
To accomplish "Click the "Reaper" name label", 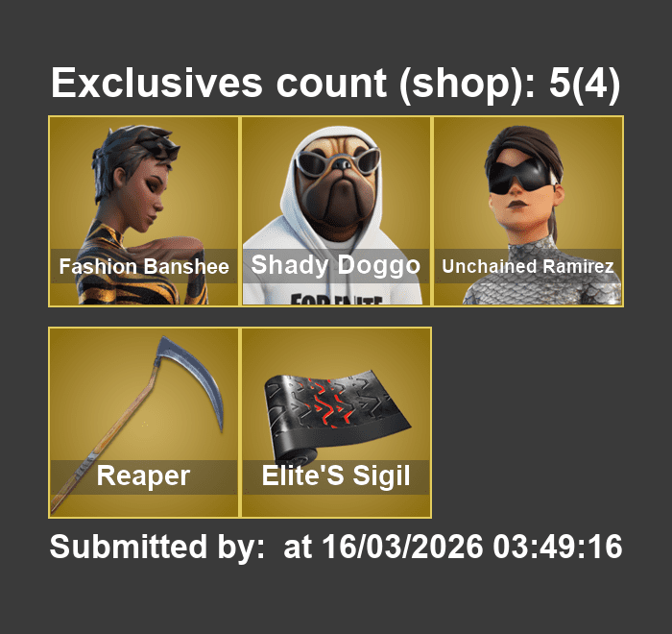I will pyautogui.click(x=143, y=476).
